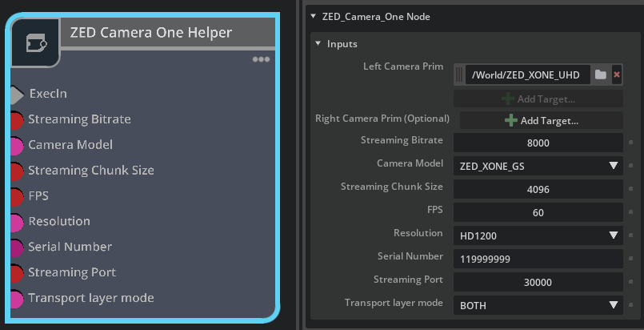Click the reset marker next to Streaming Chunk Size
Viewport: 644px width, 330px height.
[x=631, y=189]
